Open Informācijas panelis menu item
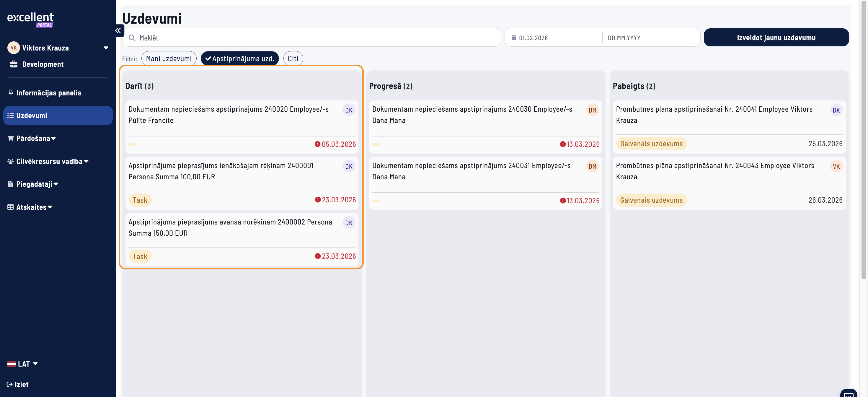 pyautogui.click(x=48, y=93)
